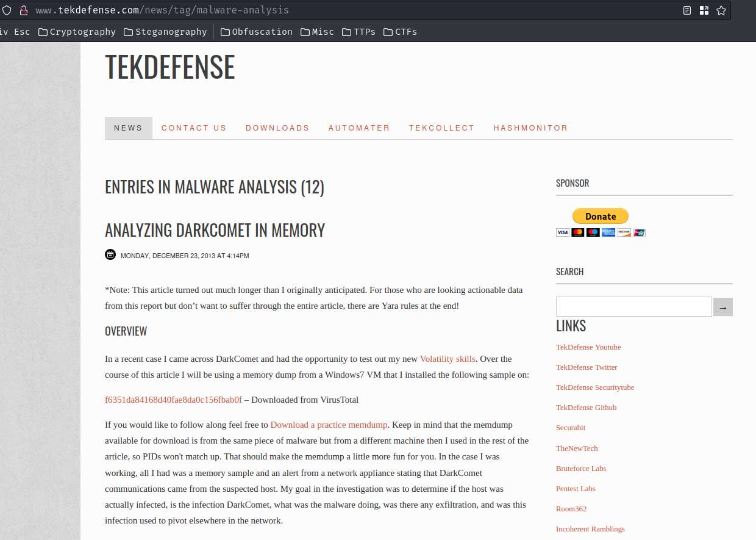756x540 pixels.
Task: Visit the TheNewTech link
Action: 577,448
